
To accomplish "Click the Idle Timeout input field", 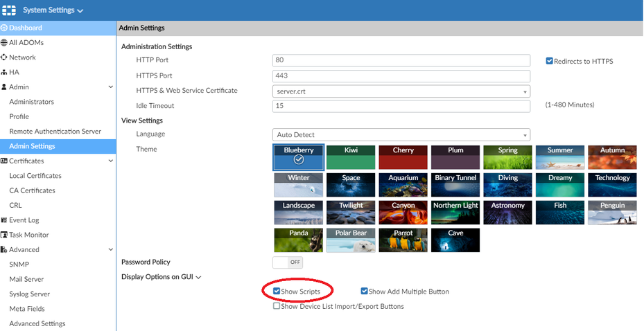I will [x=401, y=106].
